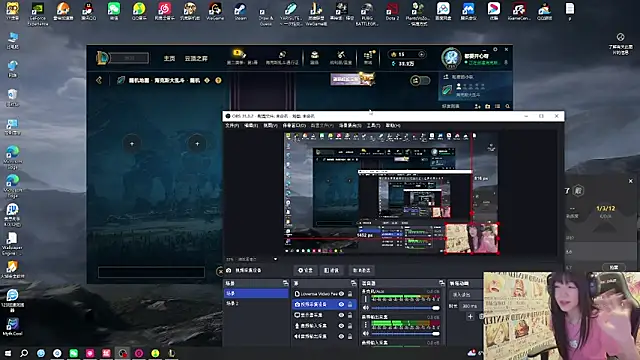The height and width of the screenshot is (360, 640).
Task: Open the OBS 停靠窗口(D) docks menu
Action: tap(294, 125)
